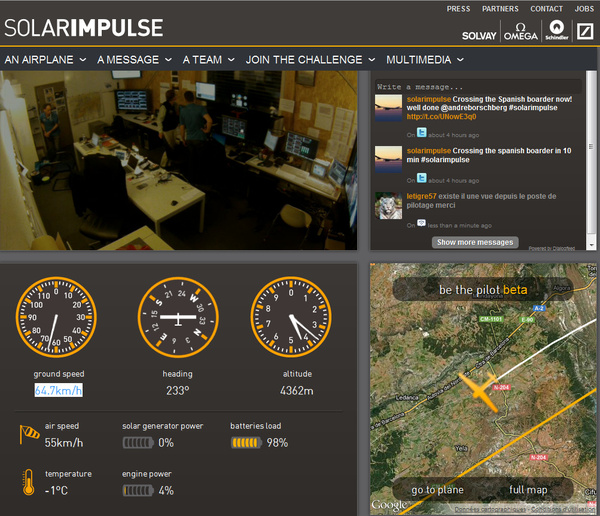
Task: Open the Powered by link below messages
Action: point(551,248)
